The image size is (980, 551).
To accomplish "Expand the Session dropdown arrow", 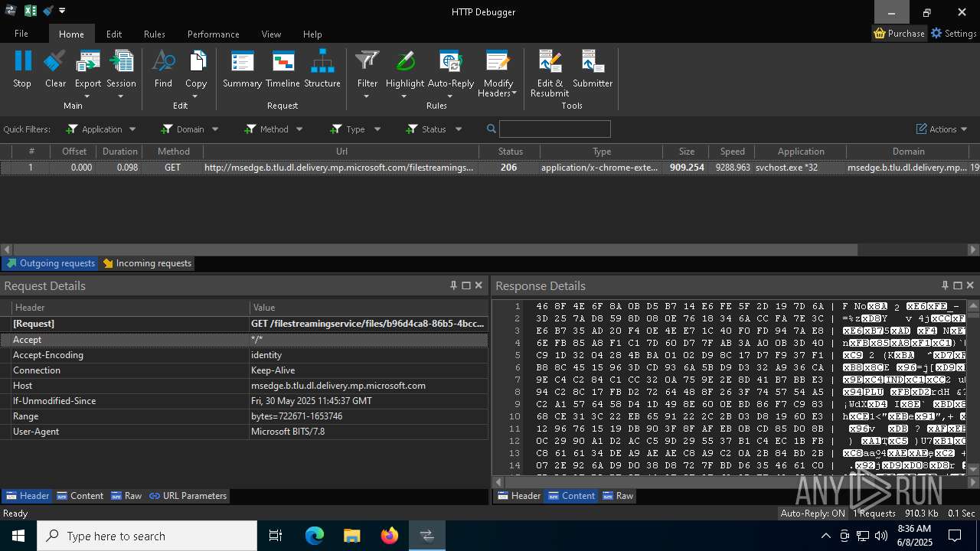I will [x=121, y=96].
